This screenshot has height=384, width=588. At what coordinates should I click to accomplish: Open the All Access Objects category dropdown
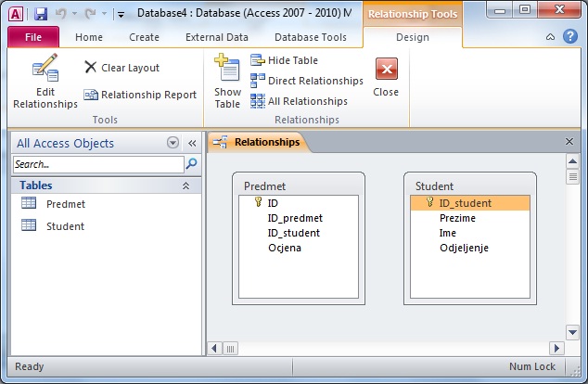(x=173, y=143)
